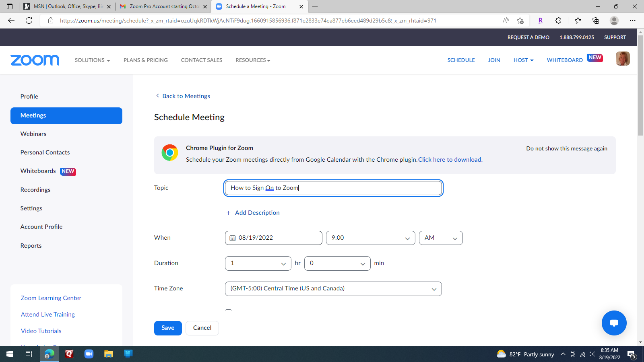The height and width of the screenshot is (362, 644).
Task: Open Profile in the sidebar
Action: pyautogui.click(x=29, y=97)
